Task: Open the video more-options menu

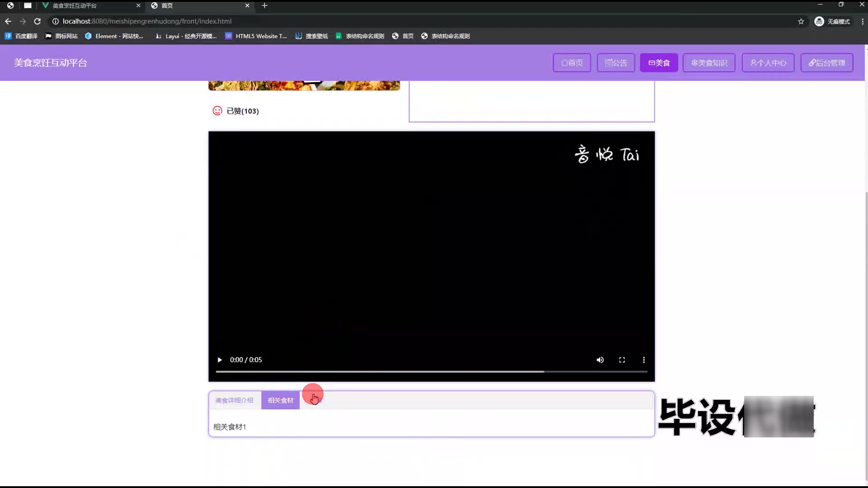Action: point(644,360)
